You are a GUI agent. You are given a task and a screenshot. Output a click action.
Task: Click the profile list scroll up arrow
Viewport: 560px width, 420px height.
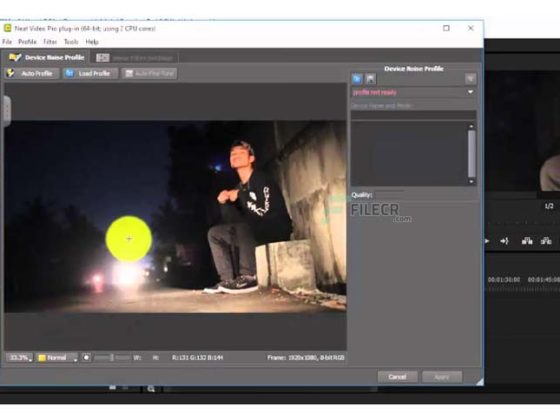coord(471,126)
